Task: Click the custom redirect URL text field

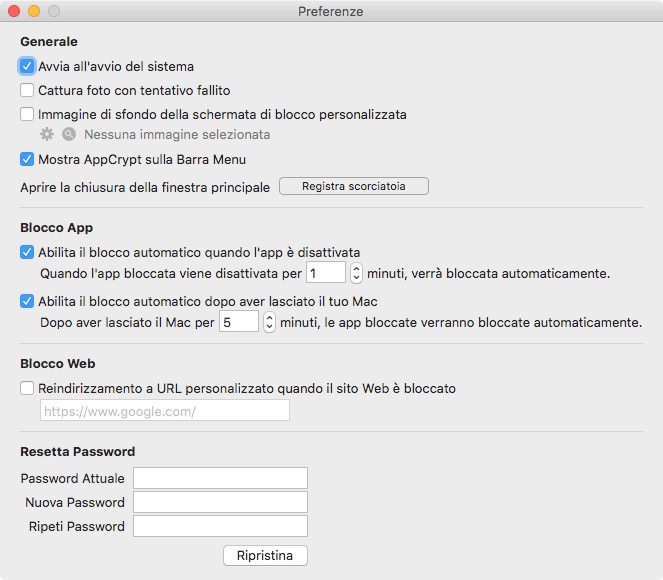Action: pos(164,411)
